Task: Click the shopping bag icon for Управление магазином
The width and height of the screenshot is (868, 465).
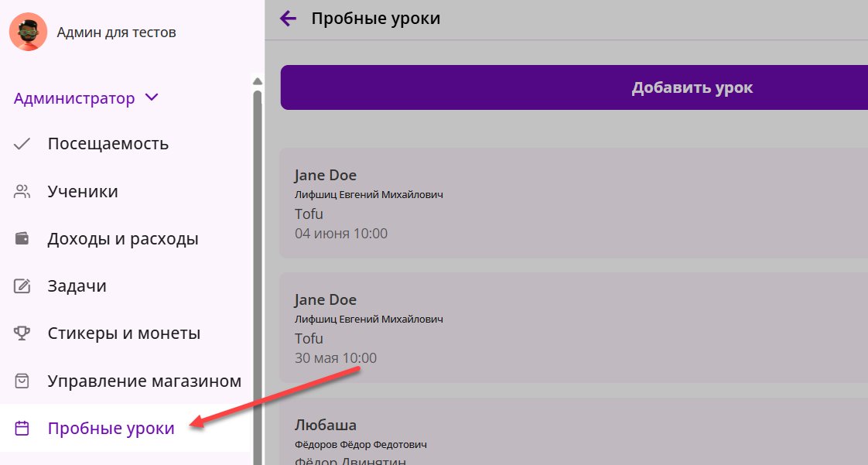Action: 22,381
